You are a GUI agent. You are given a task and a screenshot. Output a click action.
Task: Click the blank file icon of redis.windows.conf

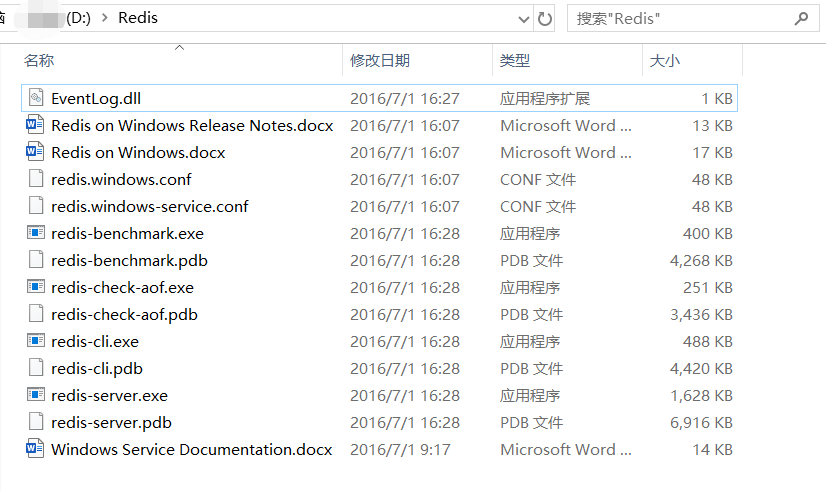(x=36, y=179)
